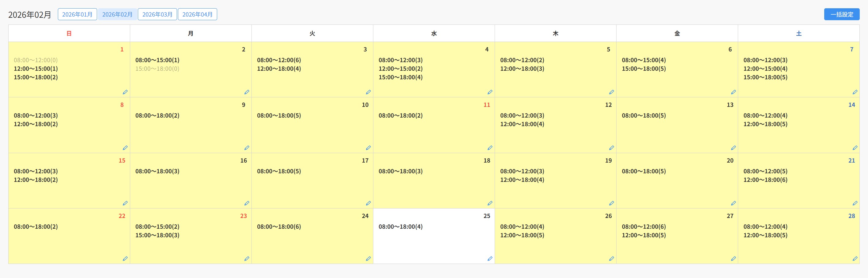
Task: Select the 2026年03月 month tab
Action: click(157, 14)
